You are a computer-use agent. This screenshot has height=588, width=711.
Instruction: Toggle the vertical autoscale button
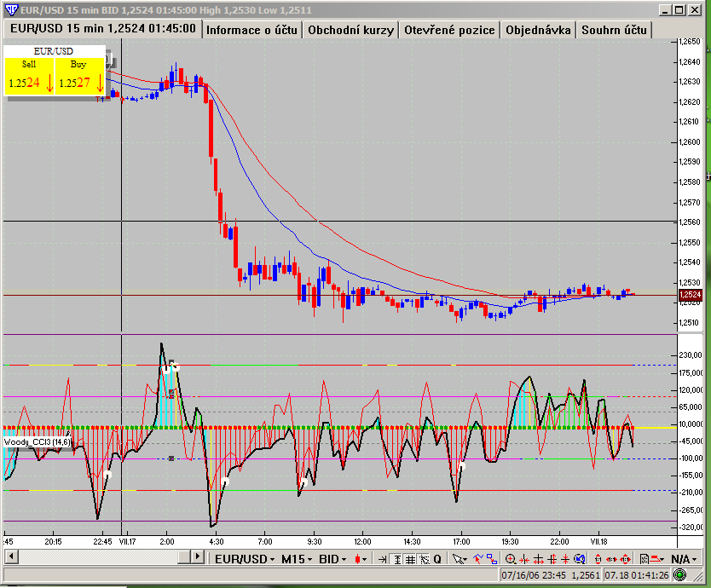(x=396, y=559)
